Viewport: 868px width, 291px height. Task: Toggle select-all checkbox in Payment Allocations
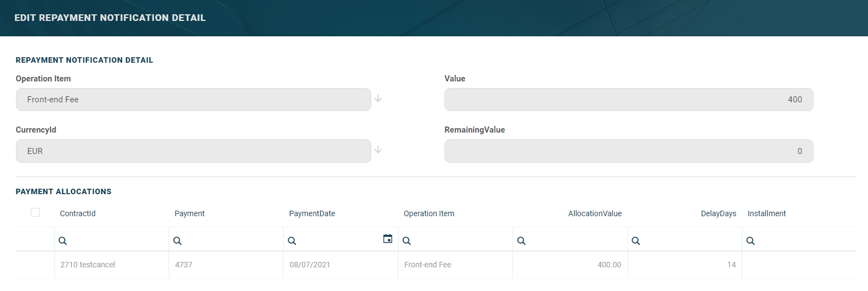point(35,212)
